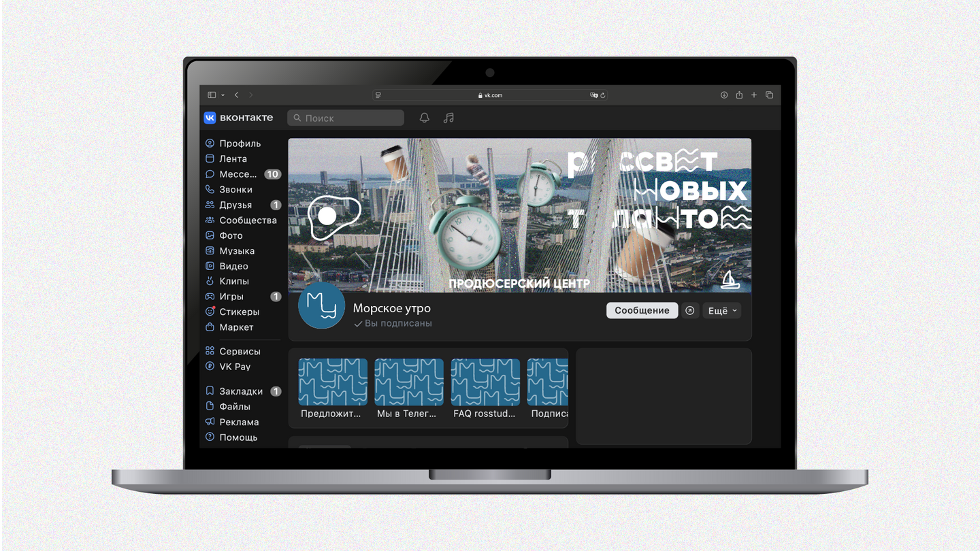Click the Маркет bag icon
Viewport: 980px width, 551px height.
(x=210, y=327)
